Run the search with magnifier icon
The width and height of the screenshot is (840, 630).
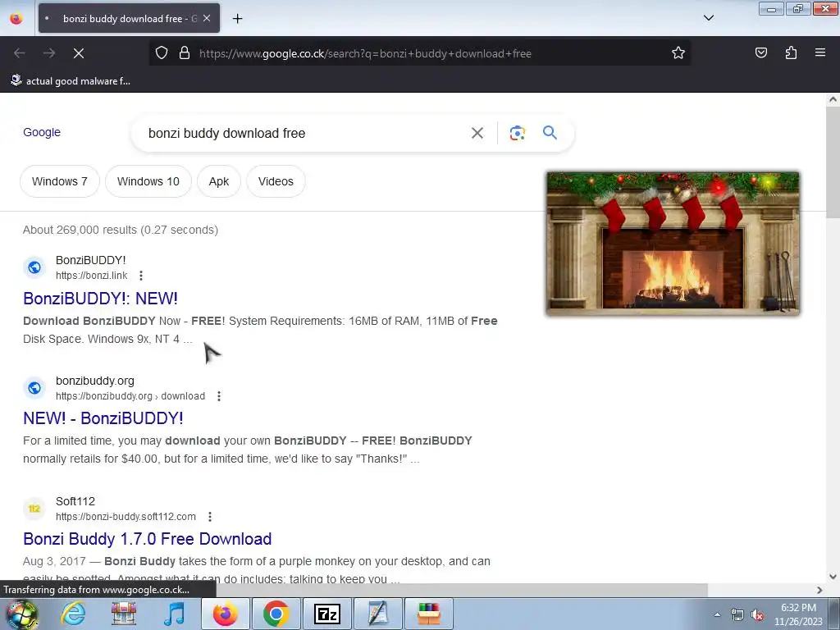click(x=550, y=132)
